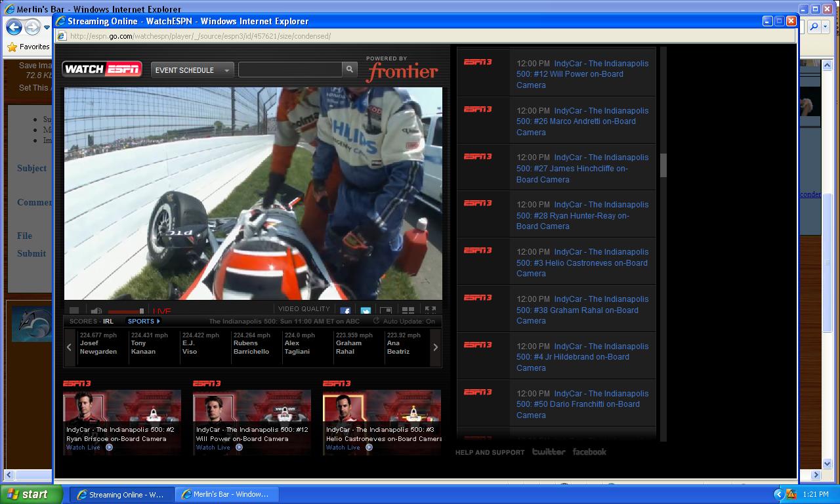The height and width of the screenshot is (504, 840).
Task: Switch to Merlin's Bar taskbar button
Action: coord(227,494)
